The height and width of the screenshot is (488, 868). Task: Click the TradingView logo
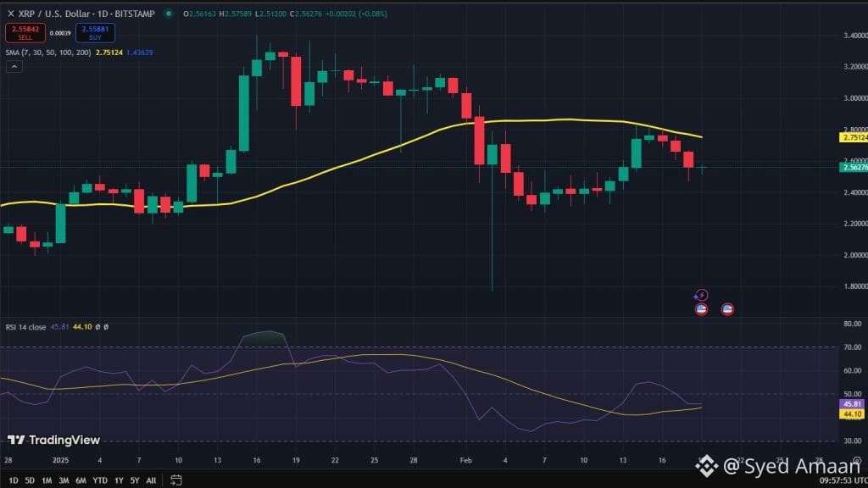pos(53,440)
